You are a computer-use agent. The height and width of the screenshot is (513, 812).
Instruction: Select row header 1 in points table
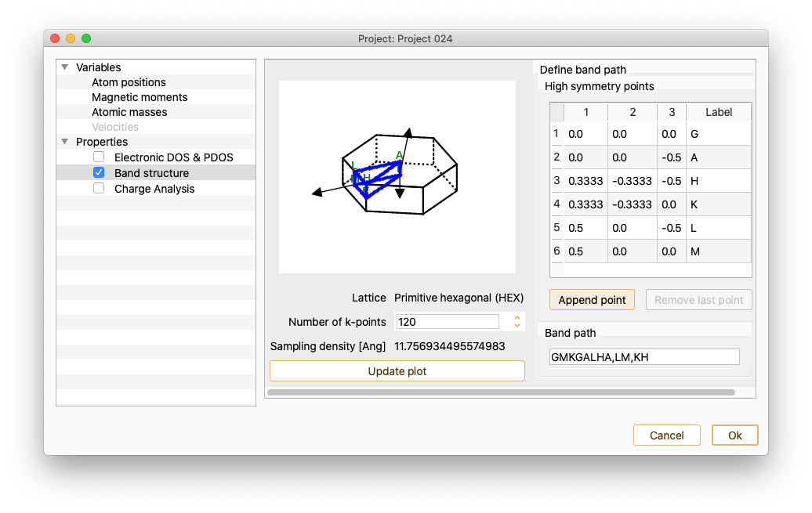pos(556,134)
